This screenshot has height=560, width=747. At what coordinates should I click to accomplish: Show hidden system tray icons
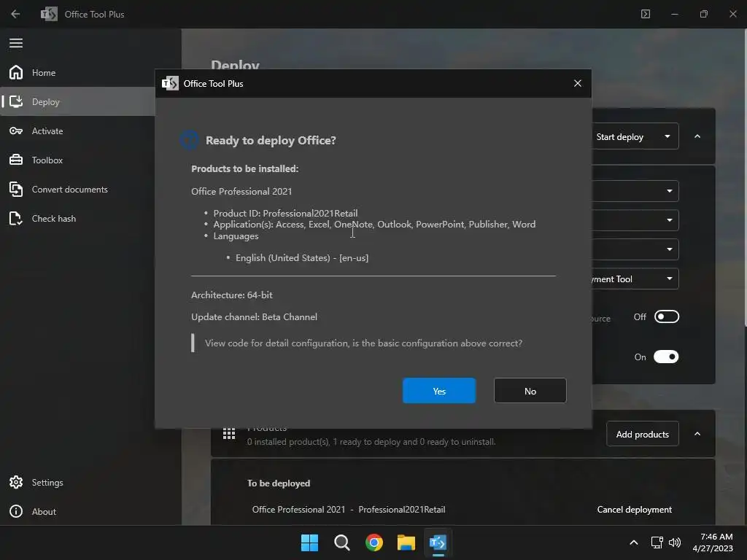(x=634, y=542)
